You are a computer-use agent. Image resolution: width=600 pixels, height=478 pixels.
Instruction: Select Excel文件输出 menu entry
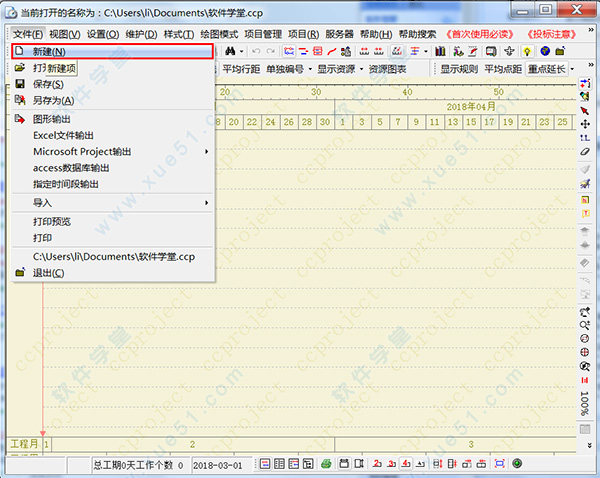point(64,135)
